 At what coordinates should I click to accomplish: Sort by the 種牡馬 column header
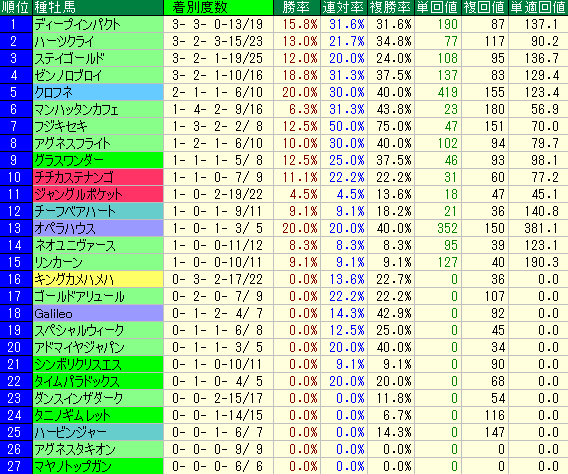[x=98, y=7]
